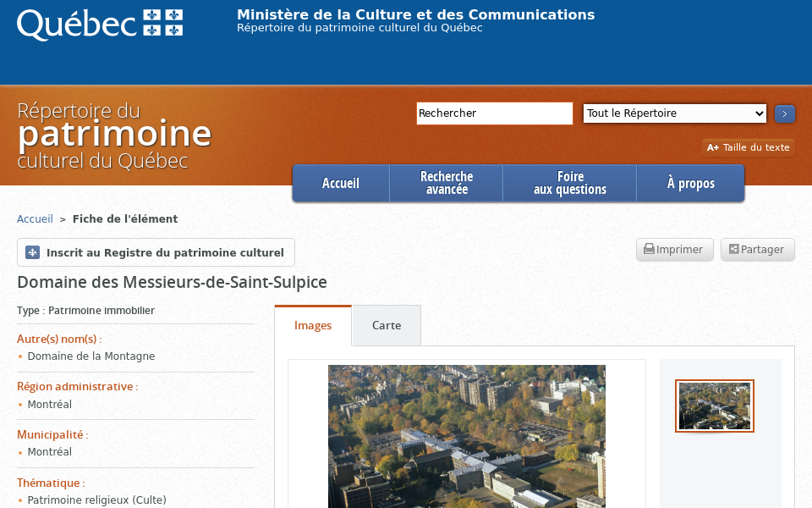Screen dimensions: 812x508
Task: Switch to the Carte tab
Action: click(386, 325)
